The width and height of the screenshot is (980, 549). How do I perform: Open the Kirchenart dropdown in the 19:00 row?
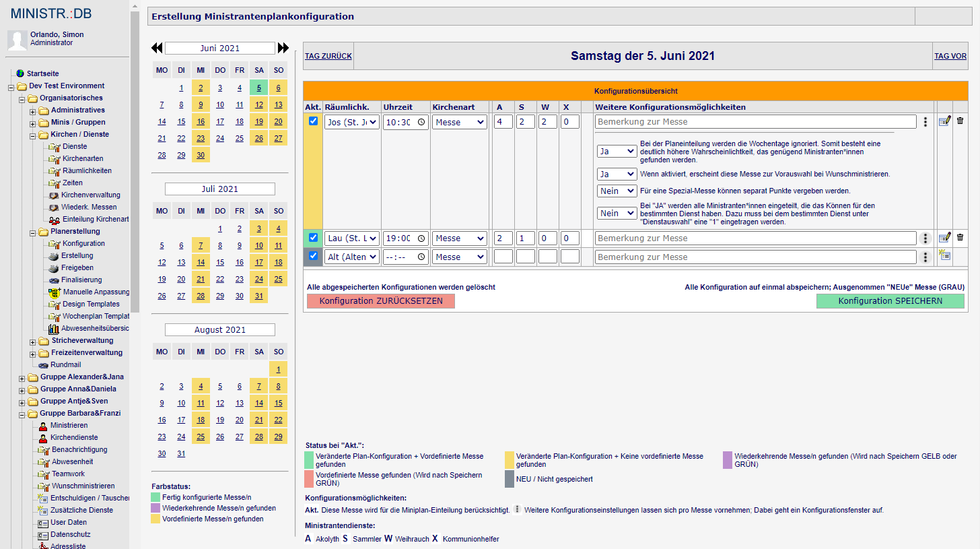(x=459, y=238)
